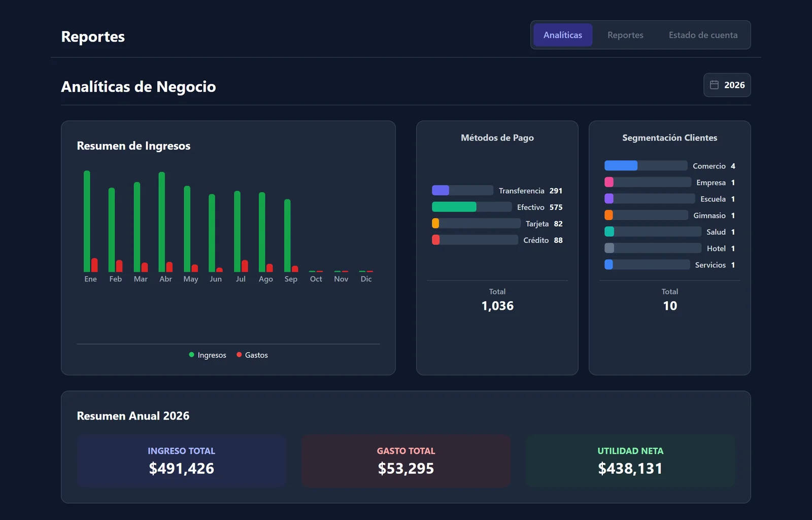Select the Efectivo progress bar

pyautogui.click(x=471, y=206)
